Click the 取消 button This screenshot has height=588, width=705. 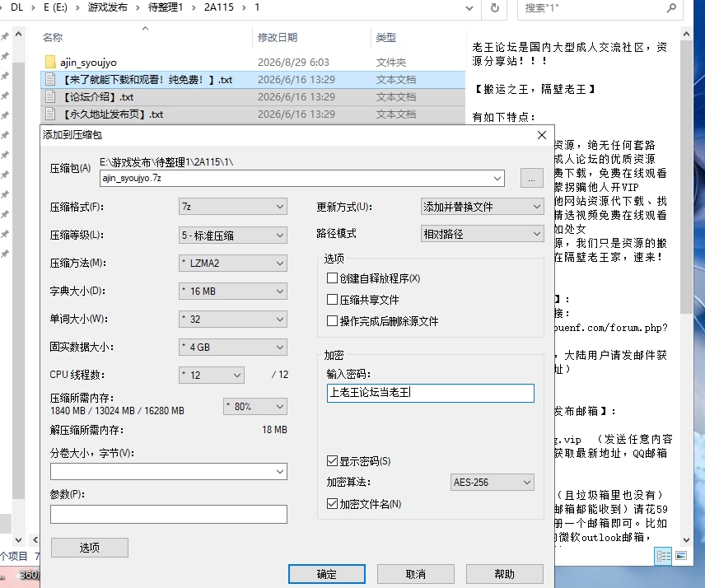415,574
